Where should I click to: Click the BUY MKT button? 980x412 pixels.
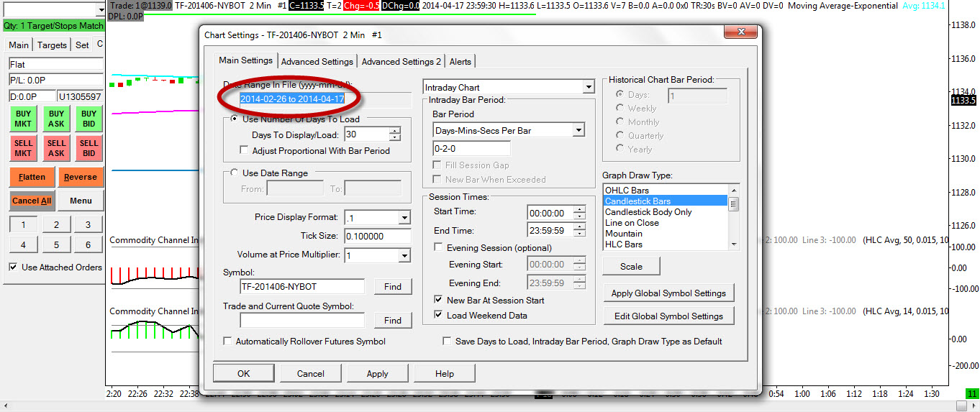24,119
